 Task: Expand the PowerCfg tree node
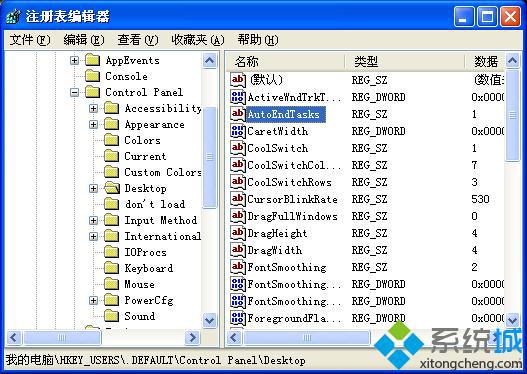pos(93,300)
